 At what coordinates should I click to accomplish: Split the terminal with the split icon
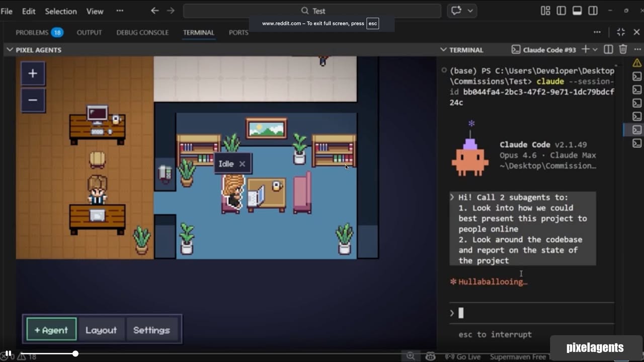pyautogui.click(x=608, y=49)
